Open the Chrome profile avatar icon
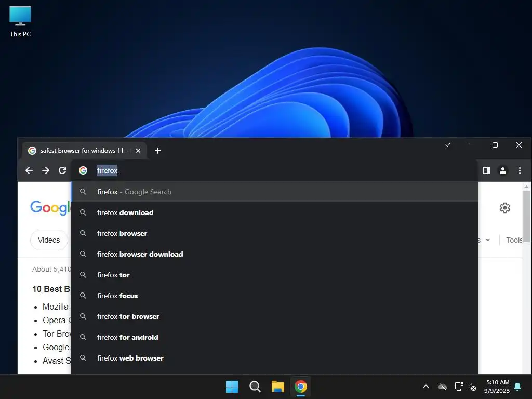The image size is (532, 399). click(503, 170)
